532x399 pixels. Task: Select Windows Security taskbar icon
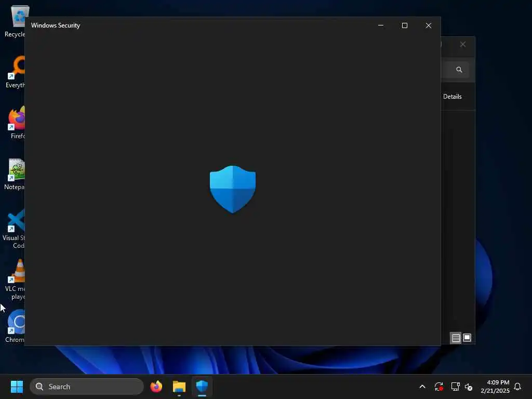point(202,387)
